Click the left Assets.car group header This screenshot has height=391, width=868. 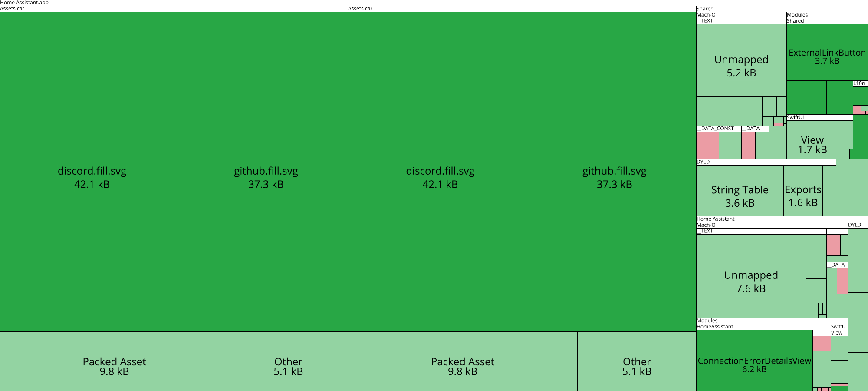[x=174, y=9]
